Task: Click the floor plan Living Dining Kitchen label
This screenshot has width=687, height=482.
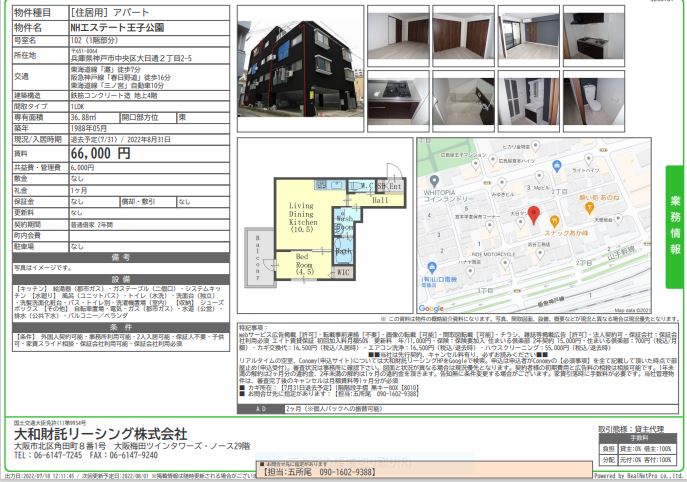Action: [x=302, y=218]
